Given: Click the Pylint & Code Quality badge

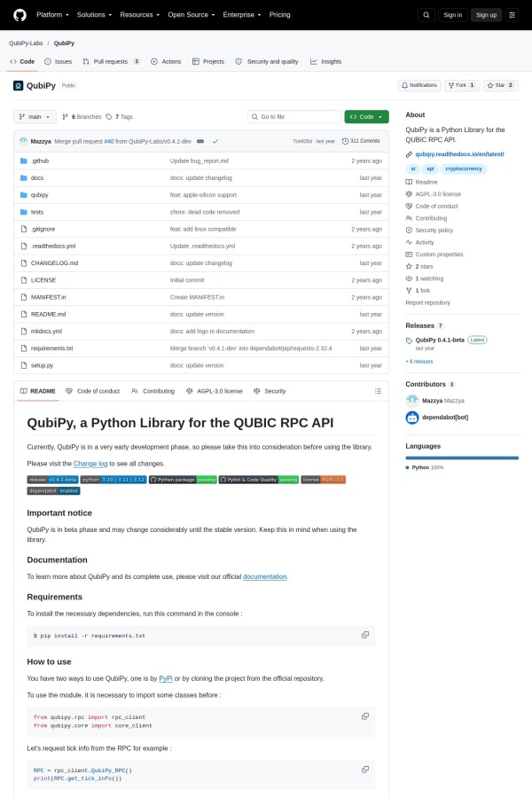Looking at the screenshot, I should click(259, 480).
